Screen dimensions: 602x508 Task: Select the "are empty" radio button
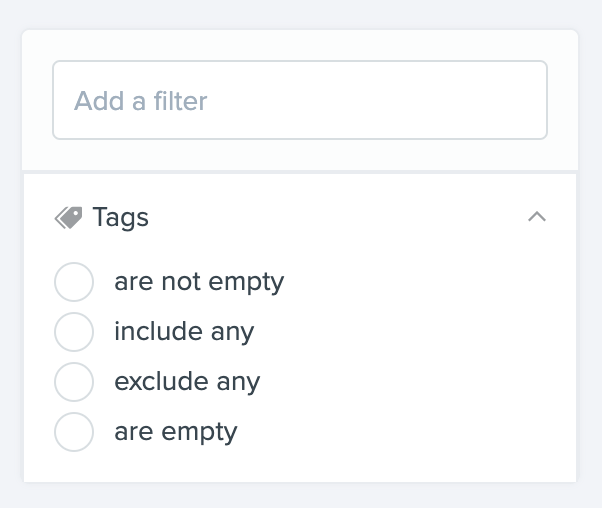point(74,432)
